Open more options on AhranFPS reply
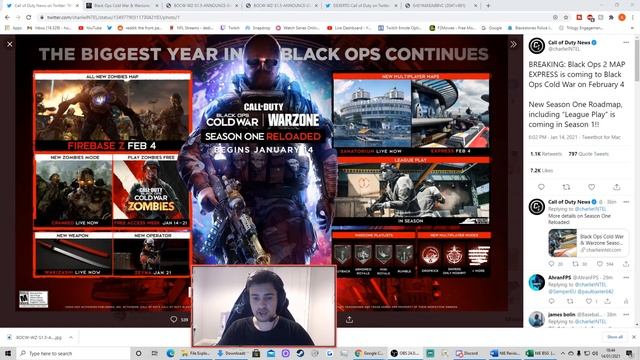 pyautogui.click(x=626, y=278)
